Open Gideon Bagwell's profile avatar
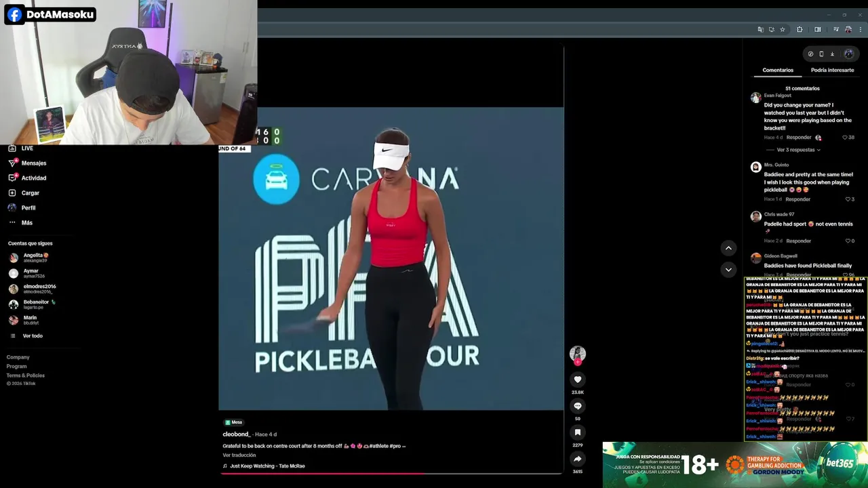Viewport: 868px width, 488px height. coord(755,258)
